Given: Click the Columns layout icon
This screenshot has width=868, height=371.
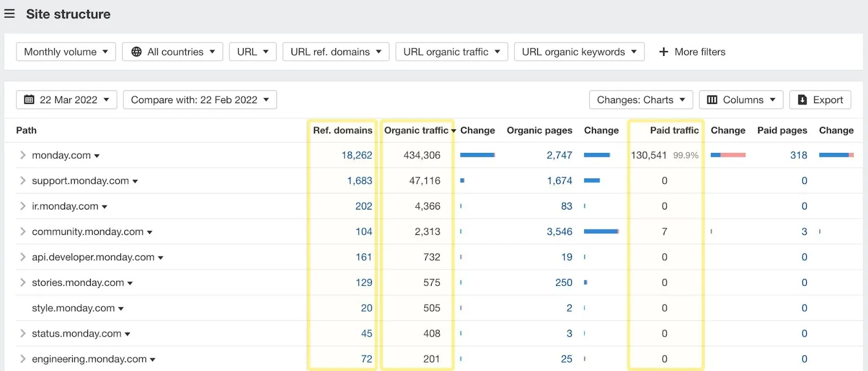Looking at the screenshot, I should [712, 100].
